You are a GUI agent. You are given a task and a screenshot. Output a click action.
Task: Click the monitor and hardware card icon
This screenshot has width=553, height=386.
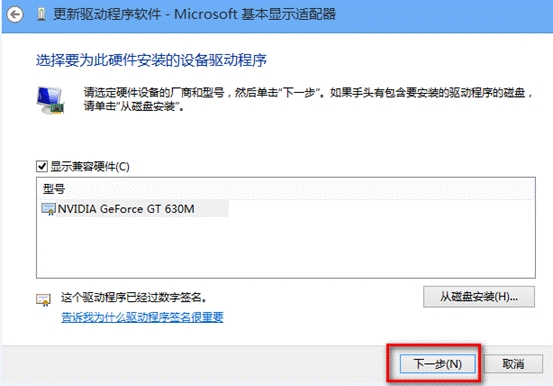coord(50,100)
